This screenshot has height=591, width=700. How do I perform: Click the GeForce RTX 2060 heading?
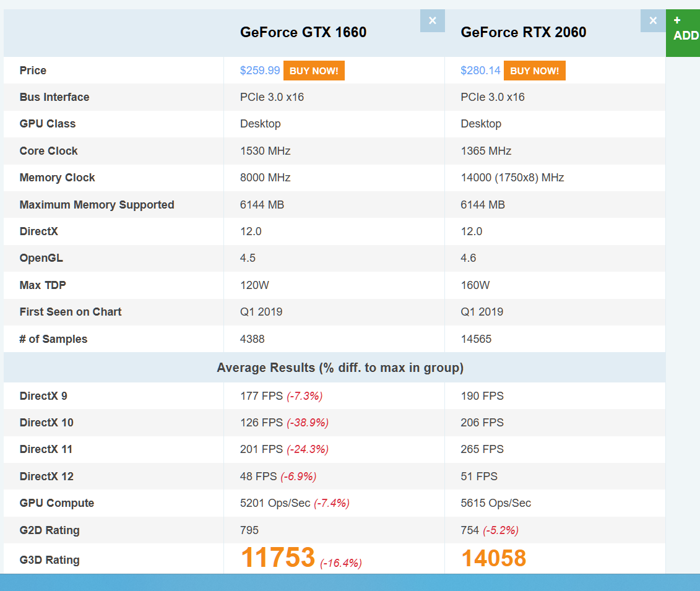(x=523, y=32)
